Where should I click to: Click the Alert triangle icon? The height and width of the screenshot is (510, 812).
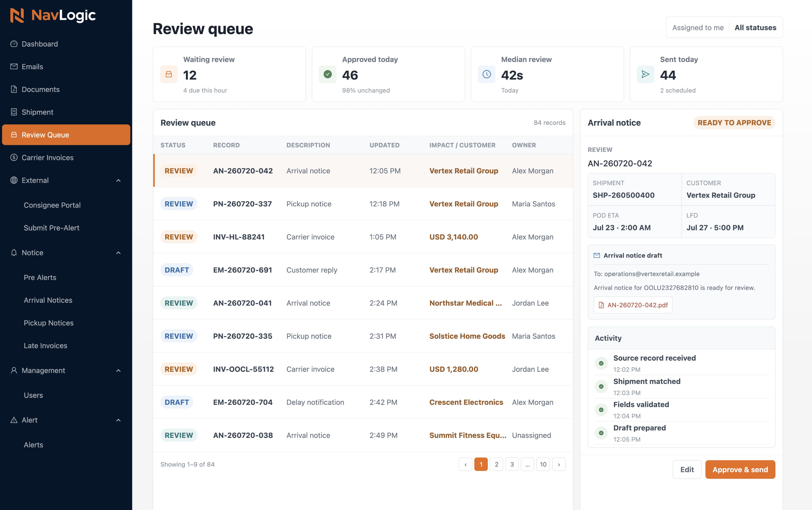click(14, 420)
